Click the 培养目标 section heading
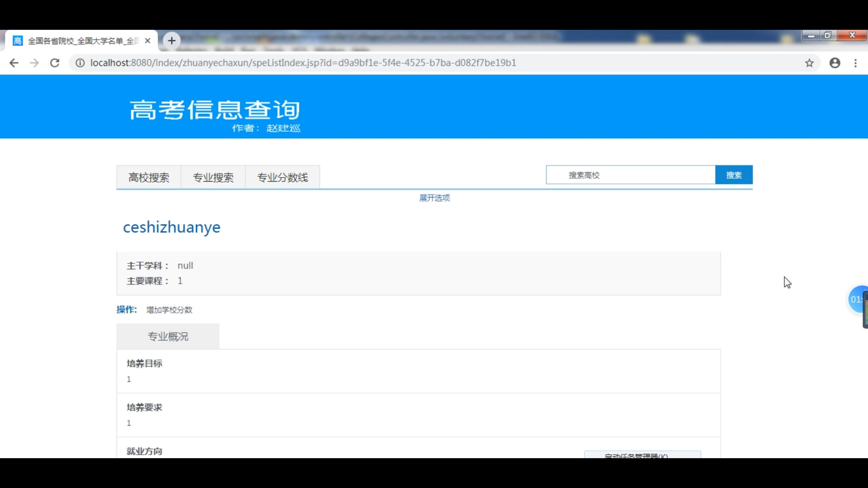Image resolution: width=868 pixels, height=488 pixels. point(144,363)
